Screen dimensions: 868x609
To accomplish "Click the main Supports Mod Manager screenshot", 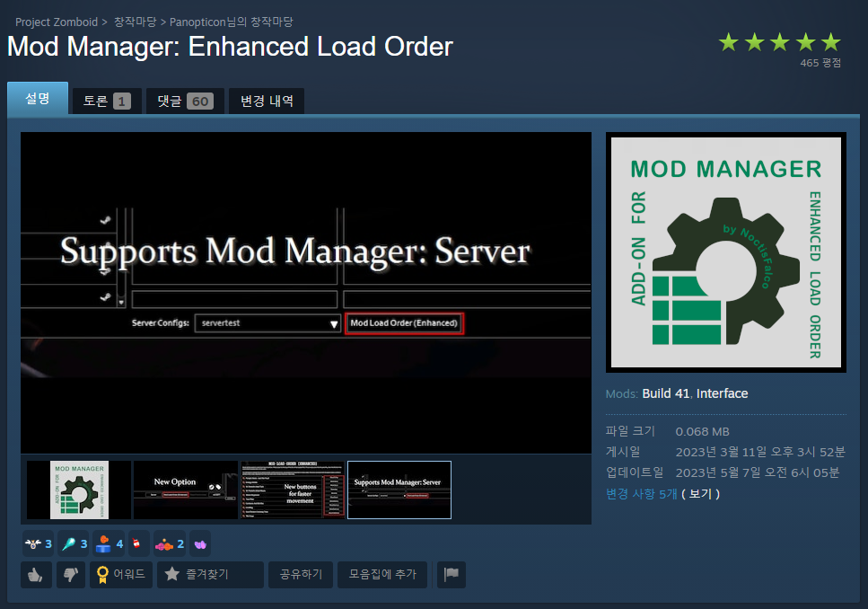I will point(305,293).
